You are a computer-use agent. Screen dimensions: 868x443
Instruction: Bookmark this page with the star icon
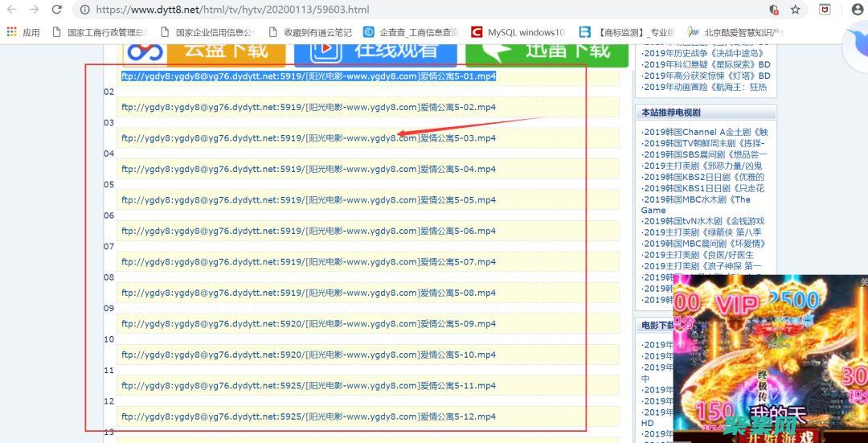coord(795,10)
